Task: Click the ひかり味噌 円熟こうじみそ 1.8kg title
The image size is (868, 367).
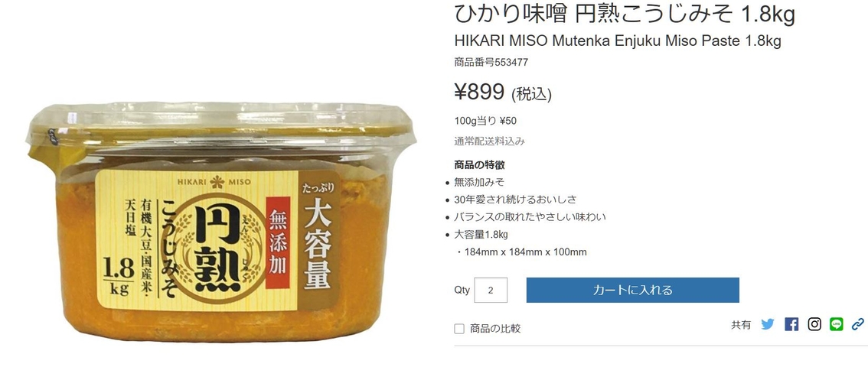Action: click(625, 15)
